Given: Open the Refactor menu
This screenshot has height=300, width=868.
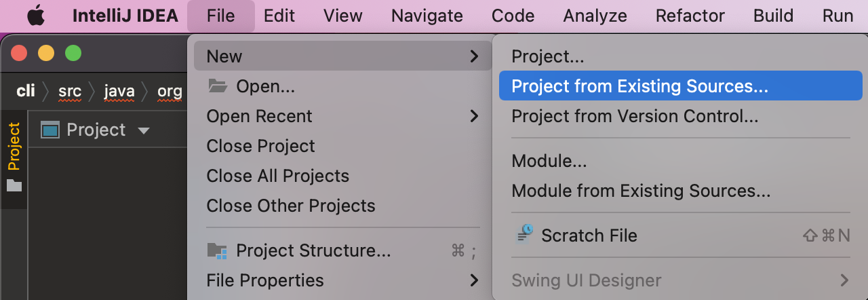Looking at the screenshot, I should pos(690,16).
